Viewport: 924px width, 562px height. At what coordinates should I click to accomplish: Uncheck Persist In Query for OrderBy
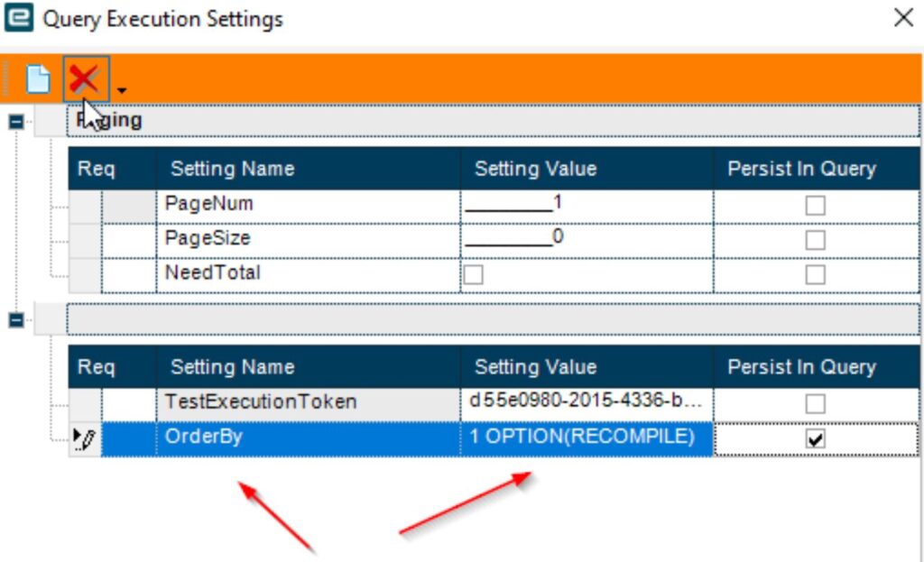coord(815,439)
